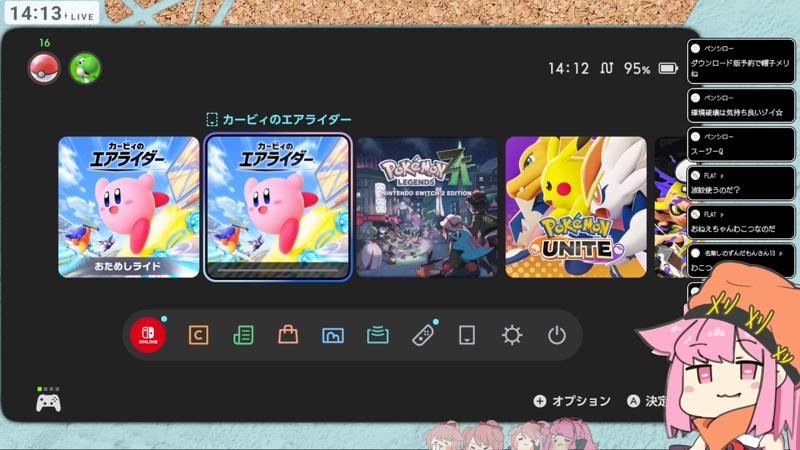Screen dimensions: 800x450
Task: Select the highlighted カービィのエアライダー game tile
Action: pos(278,207)
